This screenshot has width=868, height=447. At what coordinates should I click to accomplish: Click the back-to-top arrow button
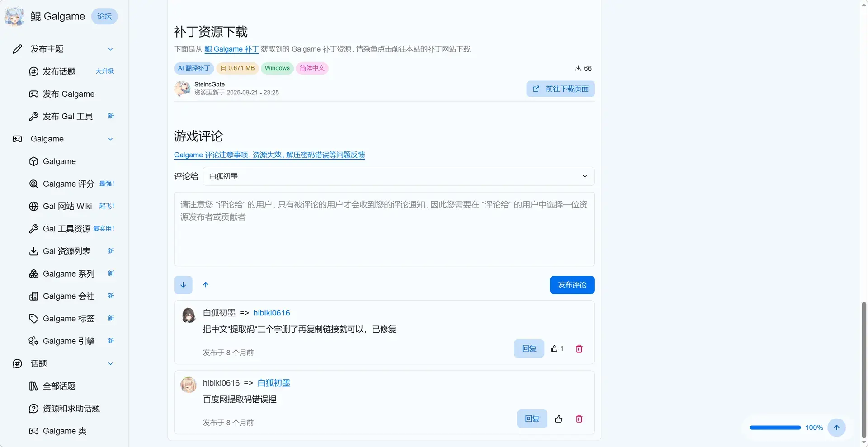pyautogui.click(x=837, y=428)
